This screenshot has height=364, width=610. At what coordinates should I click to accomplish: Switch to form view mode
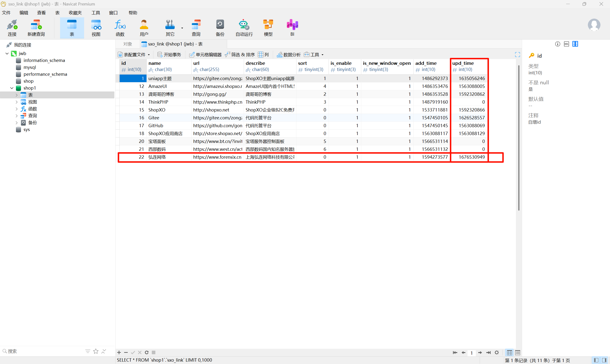point(518,353)
